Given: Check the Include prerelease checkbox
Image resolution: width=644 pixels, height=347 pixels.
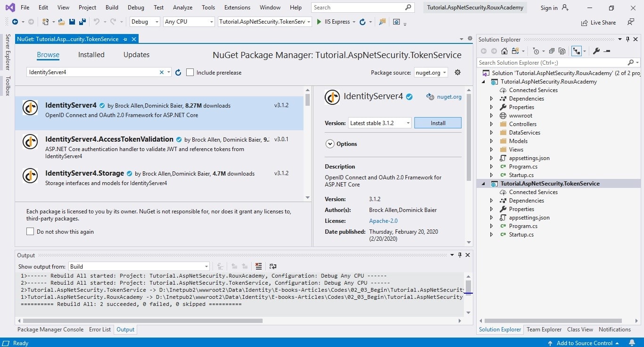Looking at the screenshot, I should coord(190,72).
